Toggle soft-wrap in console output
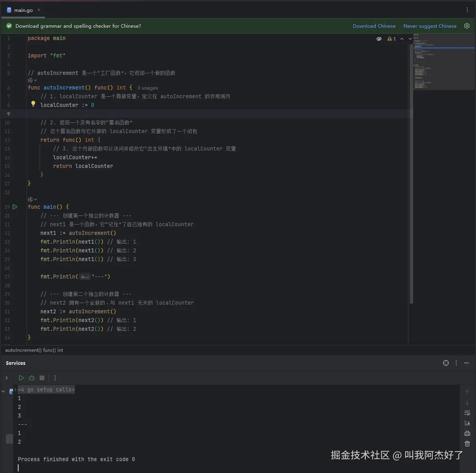476x473 pixels. point(467,413)
